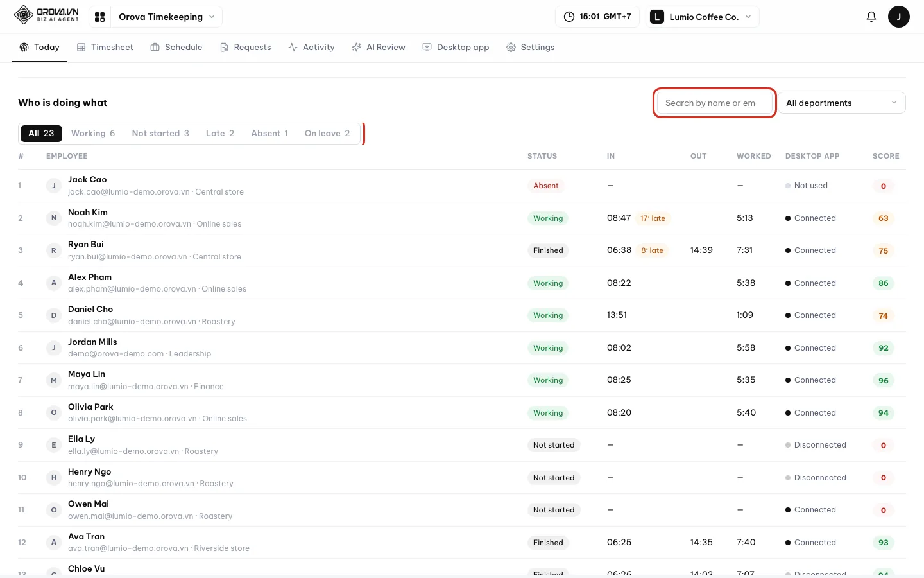The width and height of the screenshot is (924, 578).
Task: Click the 15:01 GMT+7 time display
Action: (597, 17)
